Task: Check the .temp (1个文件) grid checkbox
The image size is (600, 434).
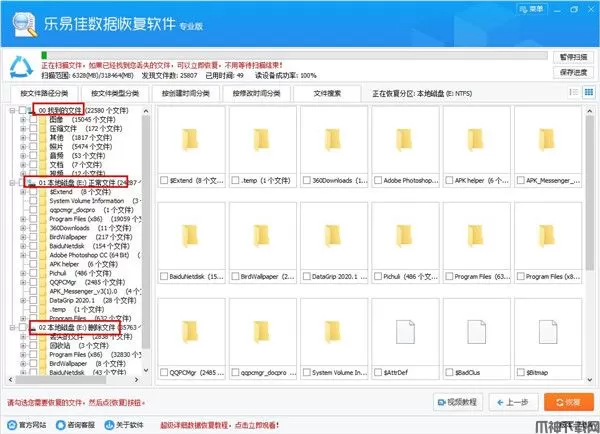Action: point(235,180)
